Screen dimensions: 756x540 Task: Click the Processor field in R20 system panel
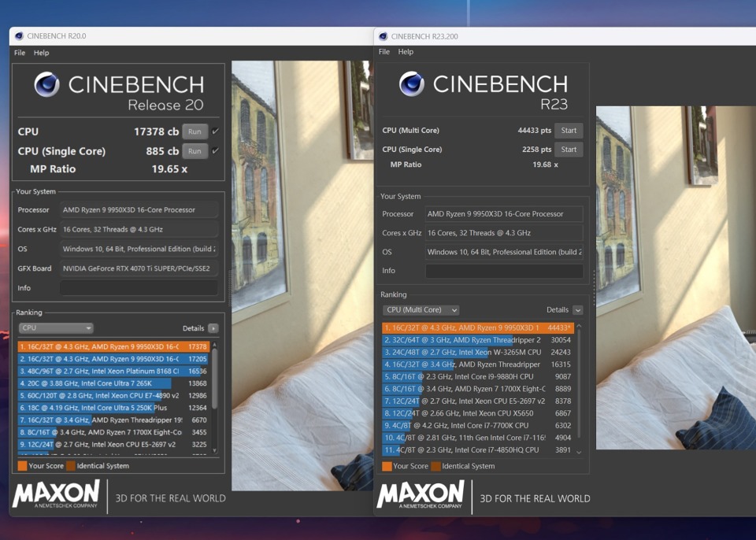139,209
